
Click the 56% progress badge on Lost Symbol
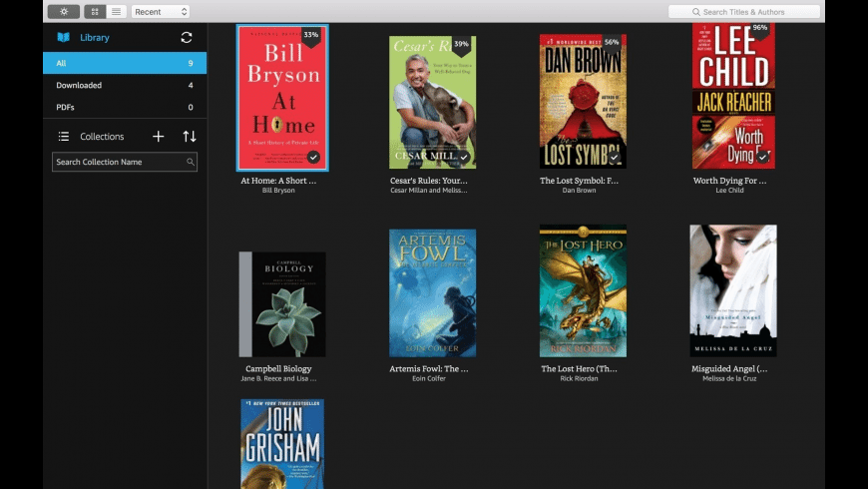(x=612, y=43)
